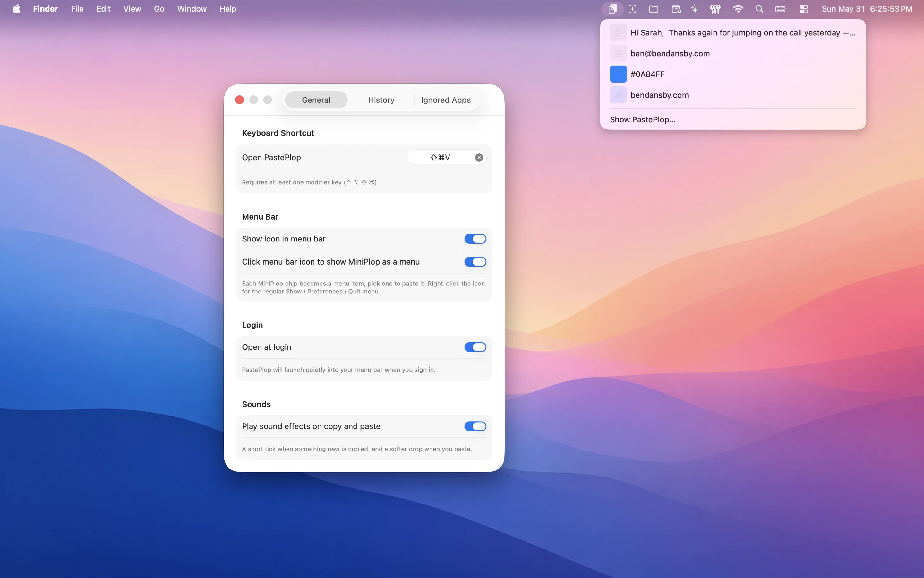This screenshot has width=924, height=578.
Task: Choose the #0A84FF clip text
Action: (x=647, y=74)
